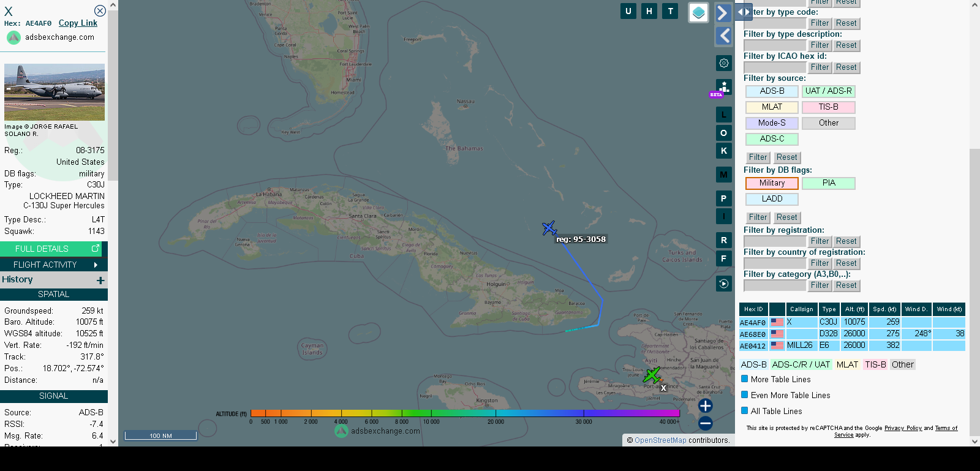The image size is (980, 471).
Task: Select row AE4AF0 in aircraft table
Action: [x=852, y=322]
